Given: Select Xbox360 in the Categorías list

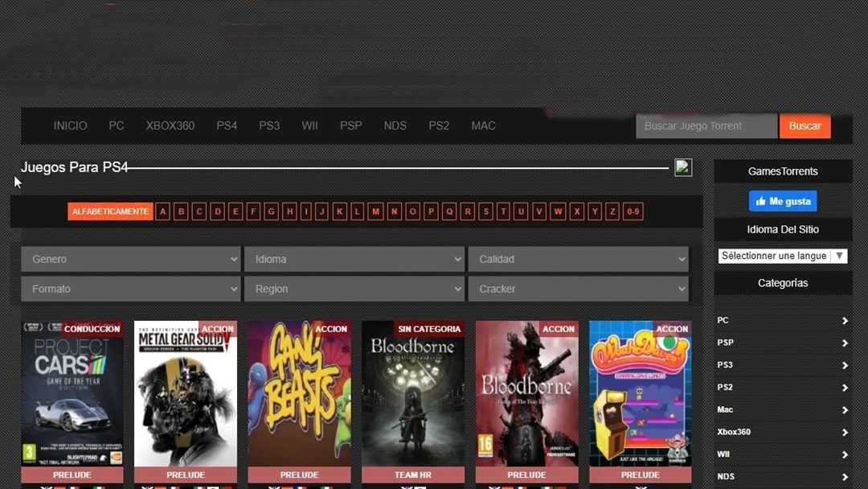Looking at the screenshot, I should (734, 432).
